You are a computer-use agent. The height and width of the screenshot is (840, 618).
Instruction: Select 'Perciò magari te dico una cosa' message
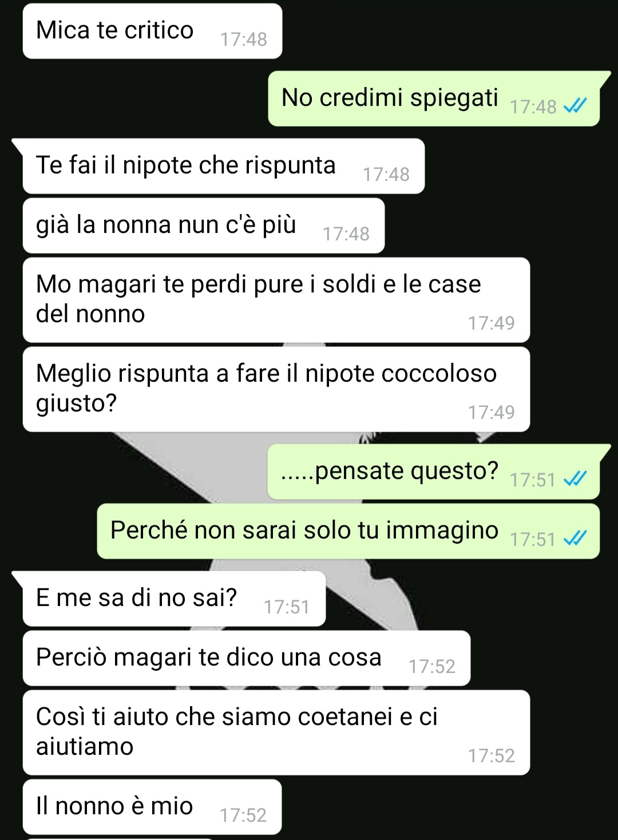(x=246, y=658)
